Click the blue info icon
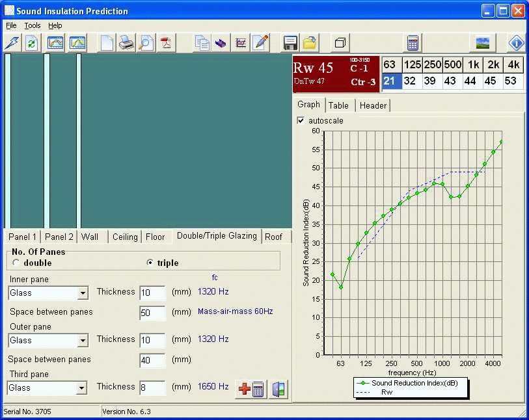The height and width of the screenshot is (420, 529). [x=516, y=43]
